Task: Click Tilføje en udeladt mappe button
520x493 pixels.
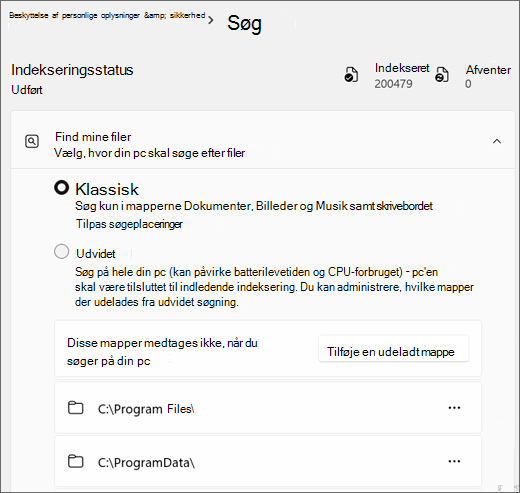Action: 394,349
